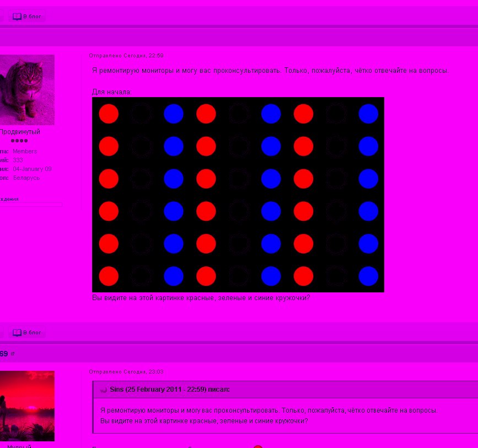
Task: Click the open-book icon beside the top «В блог» button
Action: click(16, 16)
